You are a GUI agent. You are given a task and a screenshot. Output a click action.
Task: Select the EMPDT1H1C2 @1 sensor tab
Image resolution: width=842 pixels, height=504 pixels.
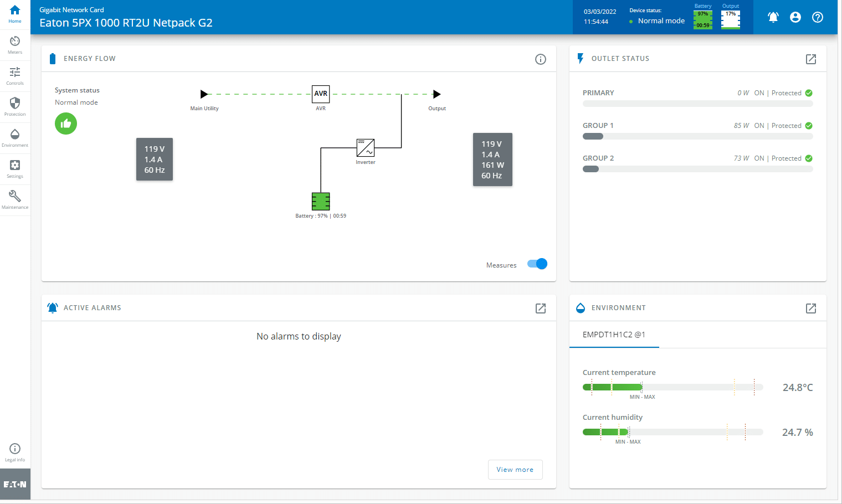(614, 335)
